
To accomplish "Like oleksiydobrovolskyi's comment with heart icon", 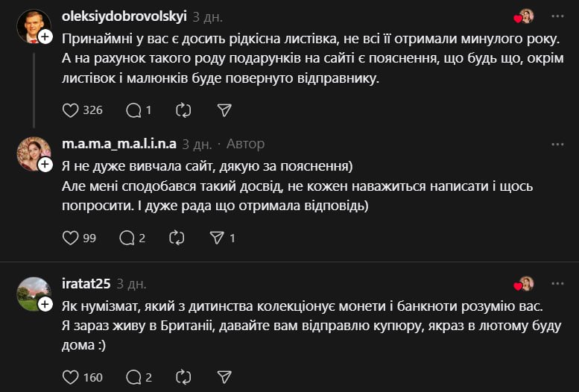I will pyautogui.click(x=71, y=110).
